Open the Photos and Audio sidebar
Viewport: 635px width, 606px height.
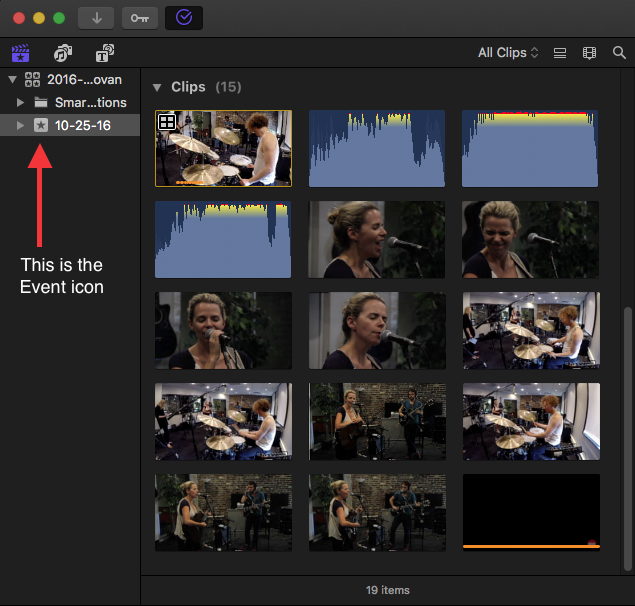click(63, 53)
